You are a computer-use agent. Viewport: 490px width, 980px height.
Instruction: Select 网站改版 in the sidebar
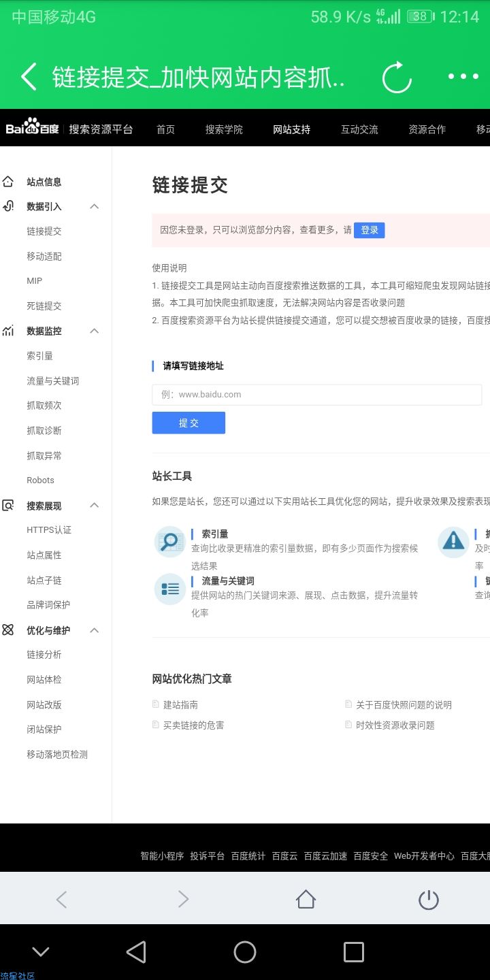pos(44,705)
